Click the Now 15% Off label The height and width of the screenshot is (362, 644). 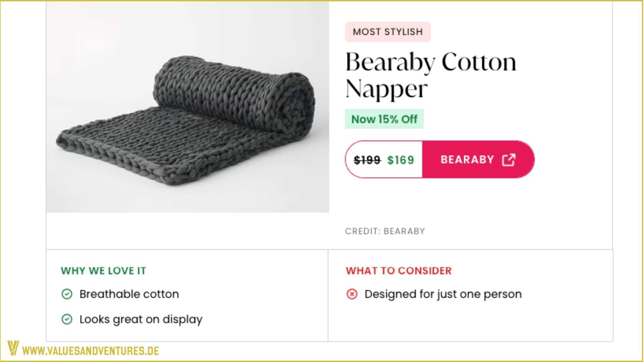(384, 119)
